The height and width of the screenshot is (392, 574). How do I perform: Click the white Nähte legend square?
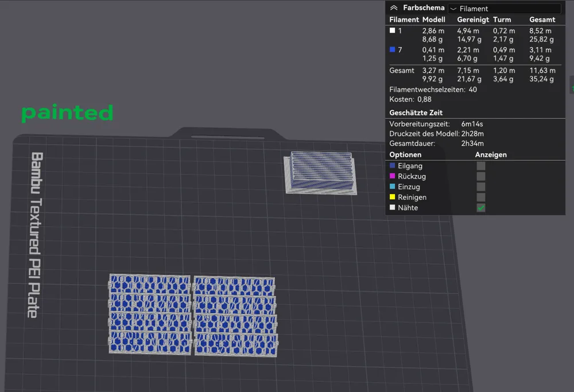(x=392, y=208)
